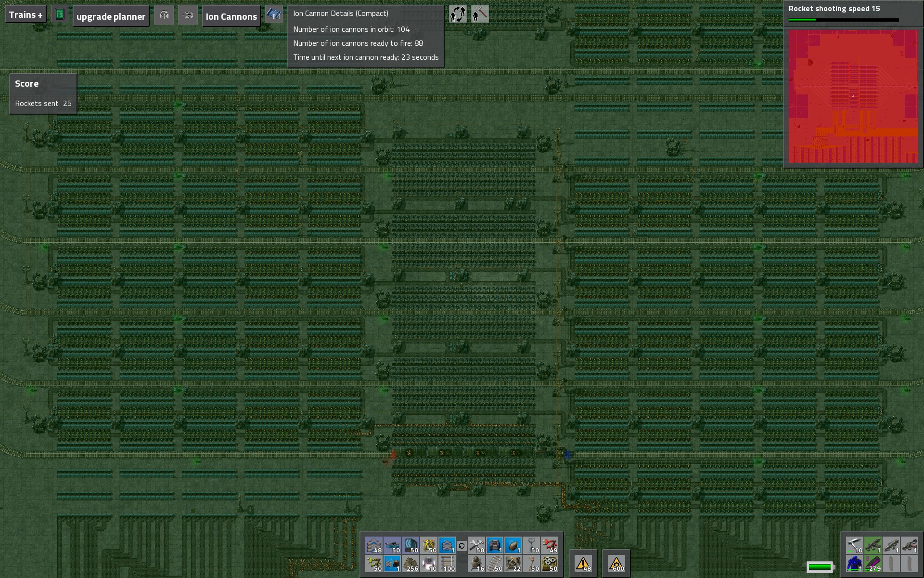Image resolution: width=924 pixels, height=578 pixels.
Task: Click 'Number of ion cannons in orbit: 104'
Action: pyautogui.click(x=351, y=29)
